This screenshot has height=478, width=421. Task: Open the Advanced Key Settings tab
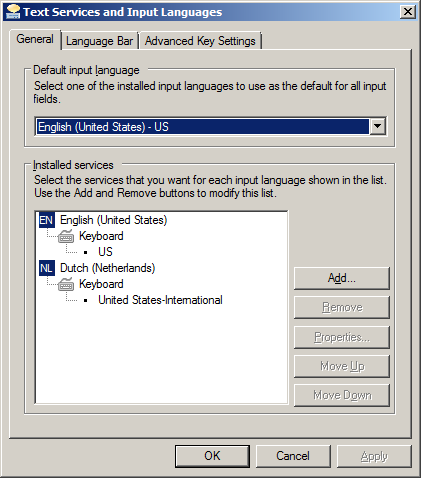(200, 41)
